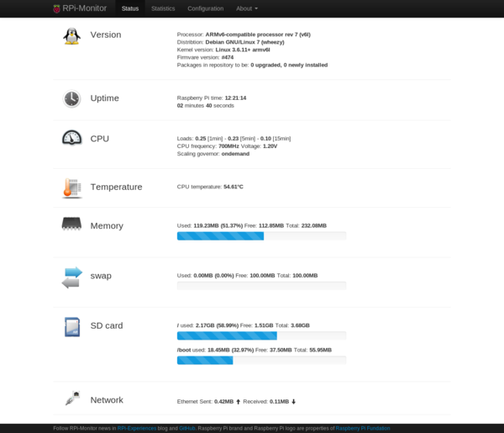Click the Voltage '1.20V' value
Screen dimensions: 504x433
click(x=270, y=146)
